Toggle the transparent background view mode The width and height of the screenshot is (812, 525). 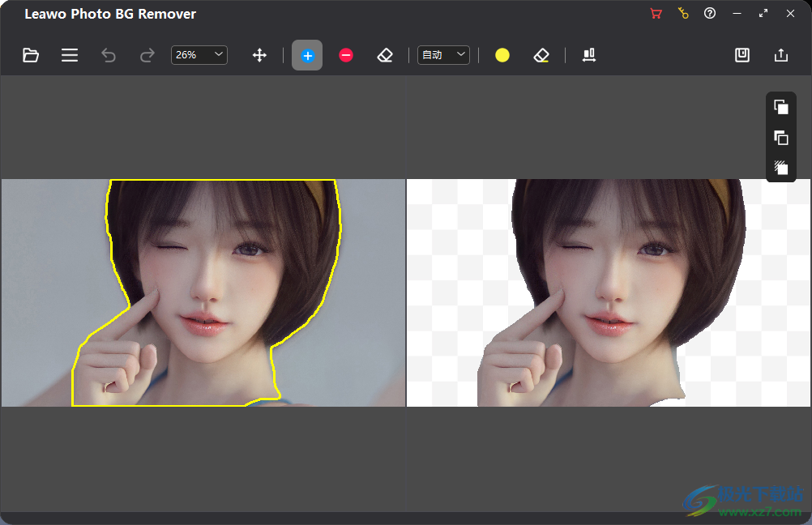pyautogui.click(x=780, y=168)
